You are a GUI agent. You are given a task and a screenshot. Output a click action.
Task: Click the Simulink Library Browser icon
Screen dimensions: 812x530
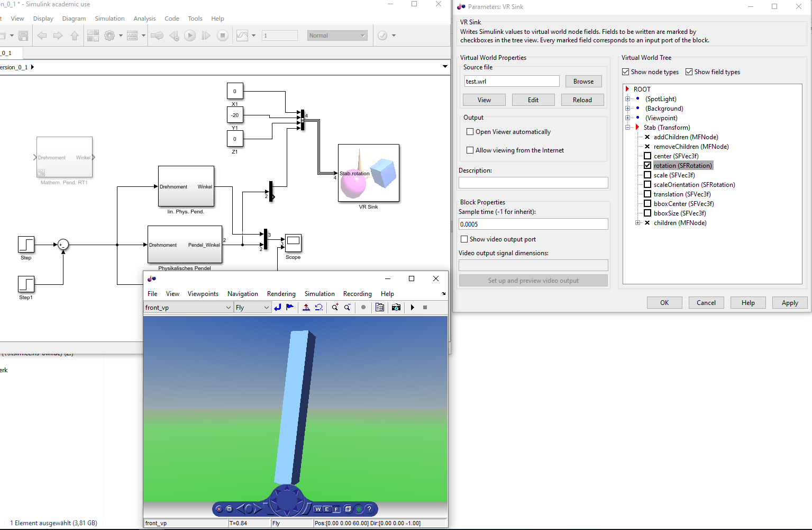point(93,35)
